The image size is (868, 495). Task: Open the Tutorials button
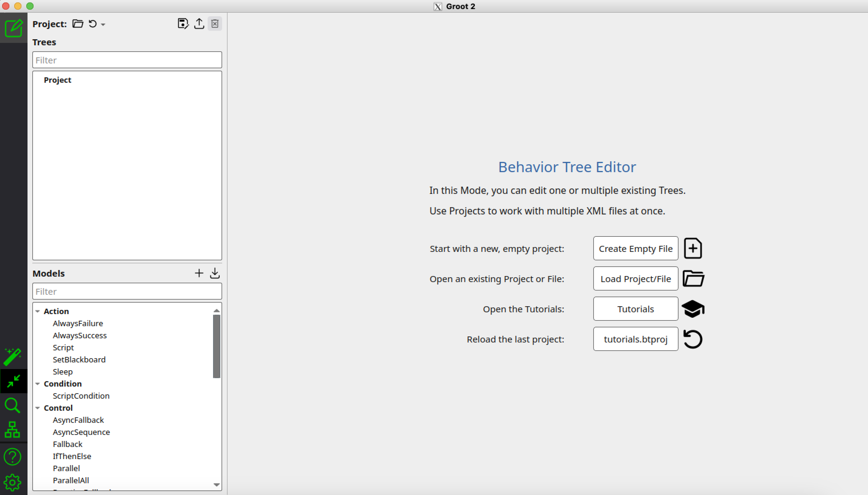click(x=636, y=309)
